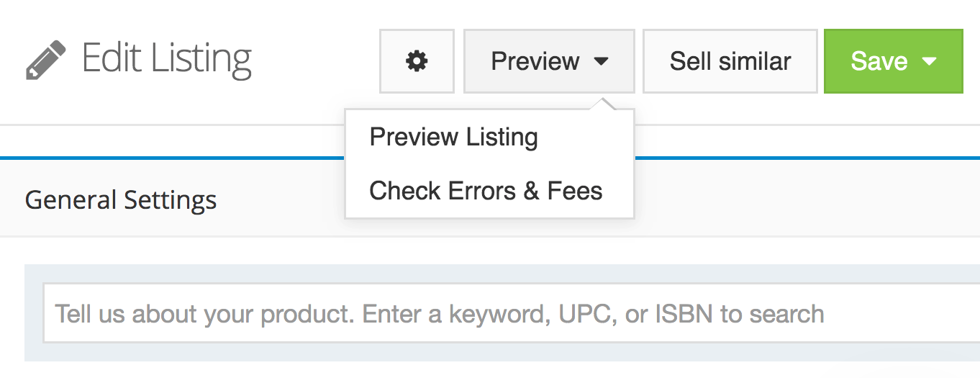Select Preview Listing from the dropdown menu
The width and height of the screenshot is (980, 378).
(453, 137)
